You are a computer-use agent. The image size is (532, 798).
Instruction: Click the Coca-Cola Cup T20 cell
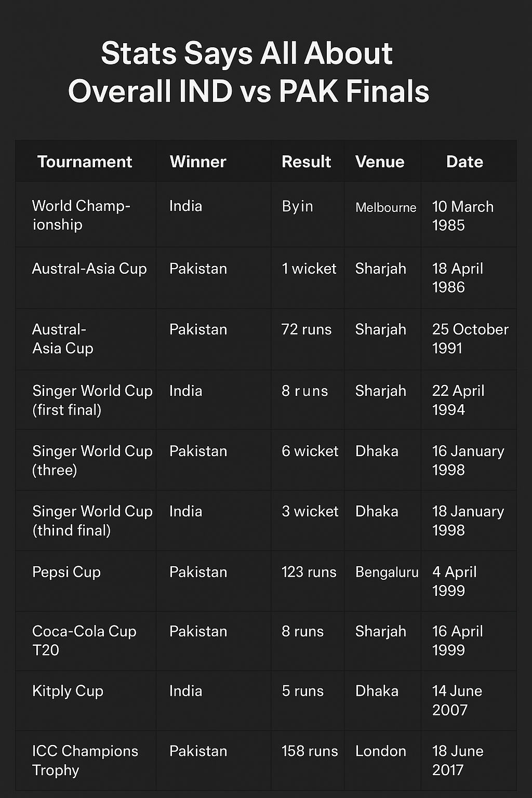84,640
